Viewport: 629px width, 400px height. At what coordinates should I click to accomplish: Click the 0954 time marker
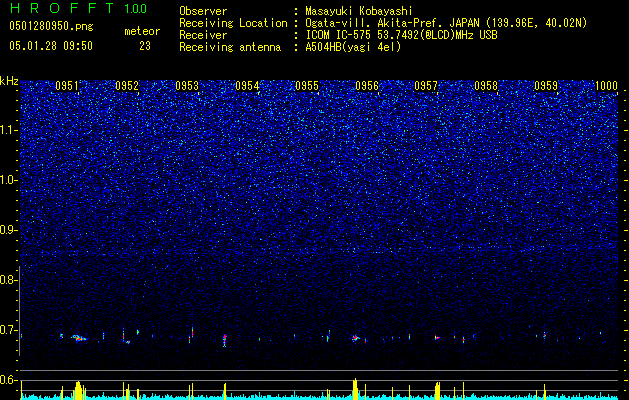pos(247,85)
